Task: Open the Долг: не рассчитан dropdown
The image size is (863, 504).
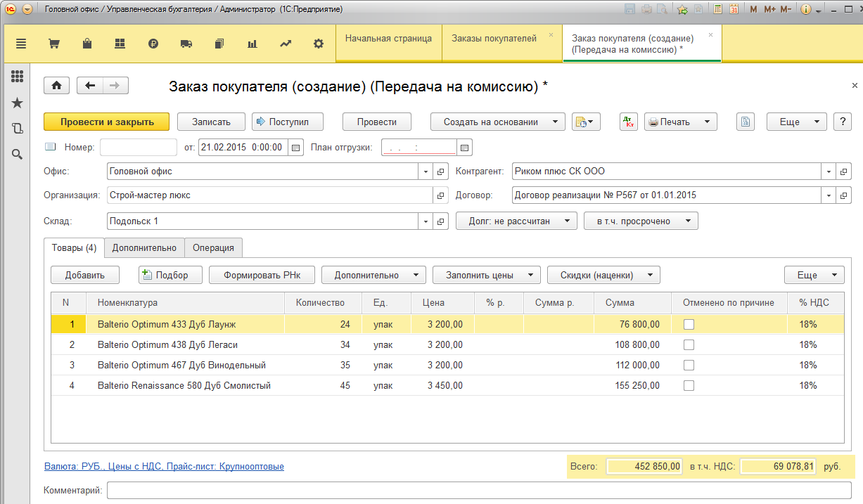Action: point(516,221)
